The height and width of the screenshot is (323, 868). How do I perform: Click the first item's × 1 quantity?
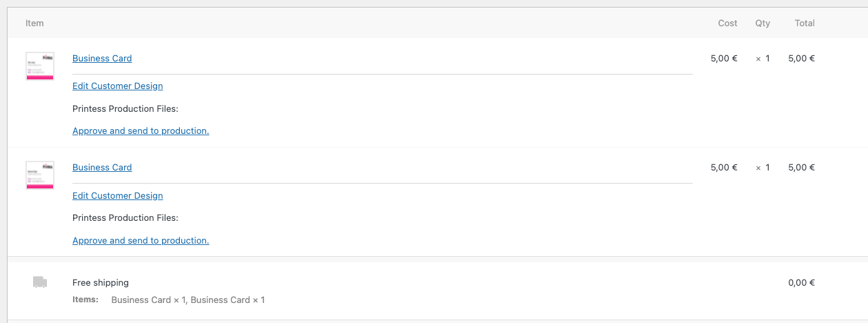coord(763,59)
